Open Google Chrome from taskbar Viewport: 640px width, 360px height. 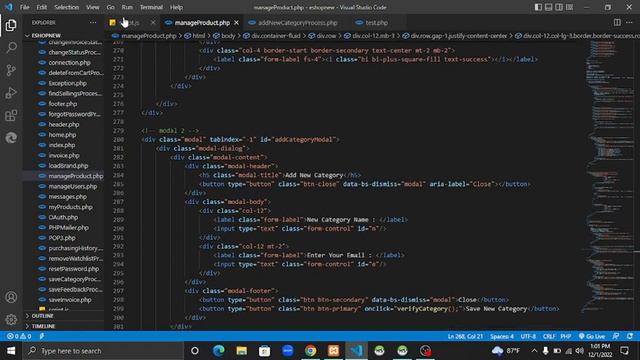point(311,351)
